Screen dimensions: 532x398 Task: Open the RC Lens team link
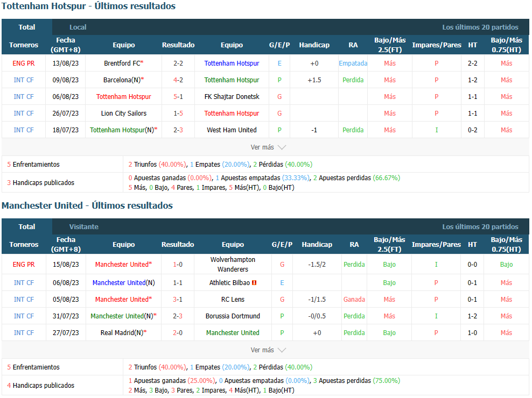233,300
